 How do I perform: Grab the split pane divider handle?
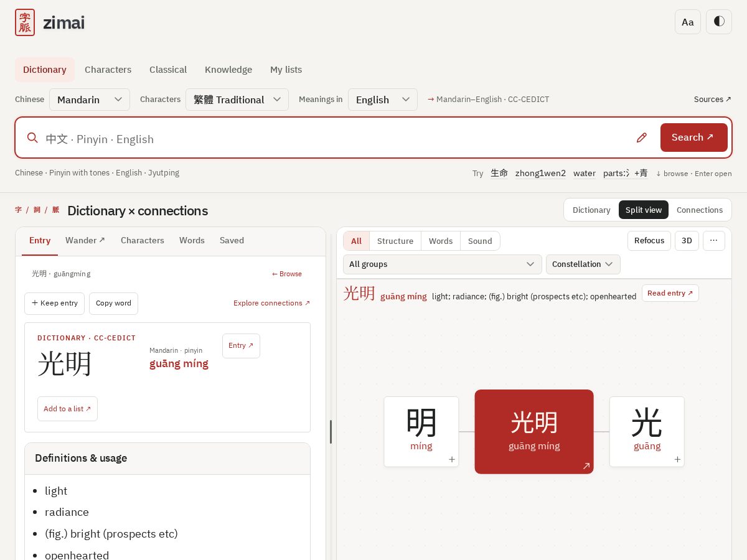pyautogui.click(x=331, y=432)
